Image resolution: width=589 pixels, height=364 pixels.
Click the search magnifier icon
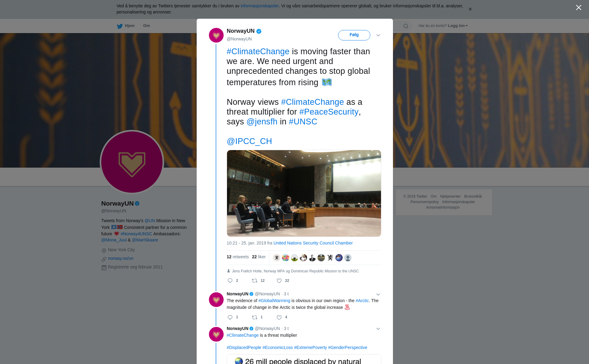[406, 26]
